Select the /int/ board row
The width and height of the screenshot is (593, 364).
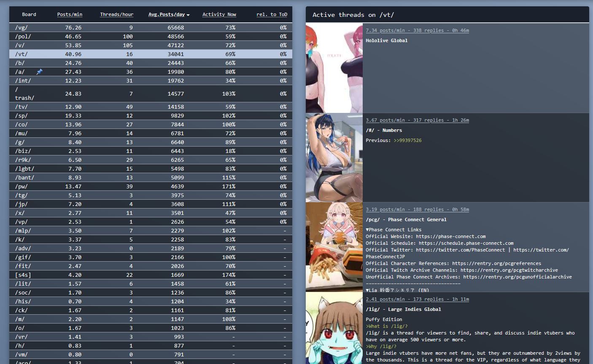click(151, 80)
